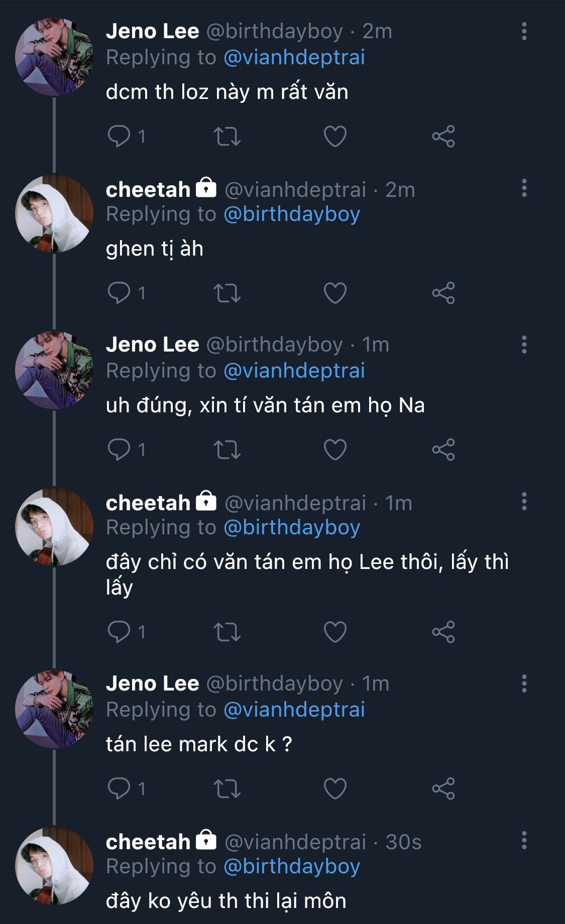Retweet the "tán lee mark dc k" tweet
Viewport: 565px width, 924px height.
coord(227,788)
